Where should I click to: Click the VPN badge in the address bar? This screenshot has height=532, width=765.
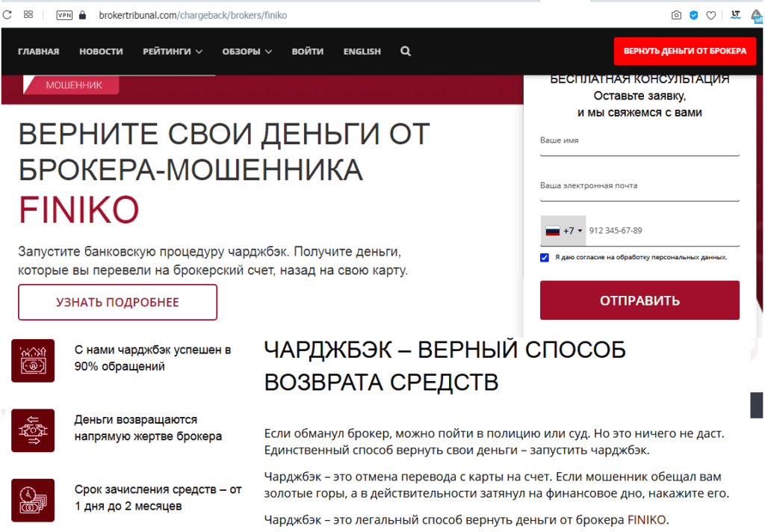click(64, 14)
